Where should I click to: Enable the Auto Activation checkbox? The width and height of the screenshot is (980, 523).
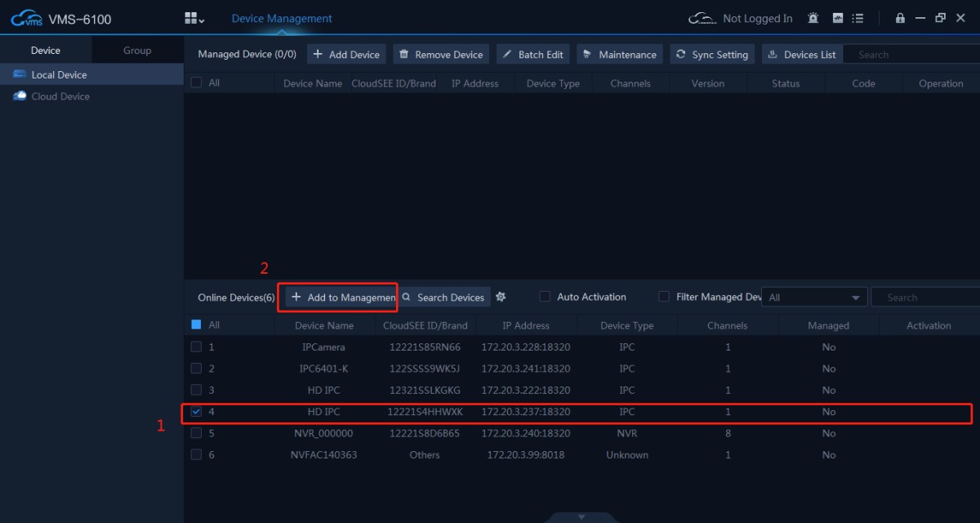coord(545,297)
